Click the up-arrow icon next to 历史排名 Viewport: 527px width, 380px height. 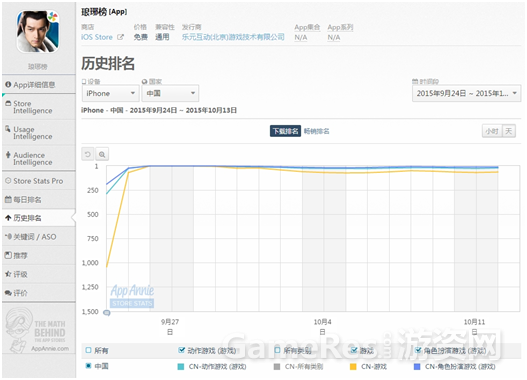8,218
